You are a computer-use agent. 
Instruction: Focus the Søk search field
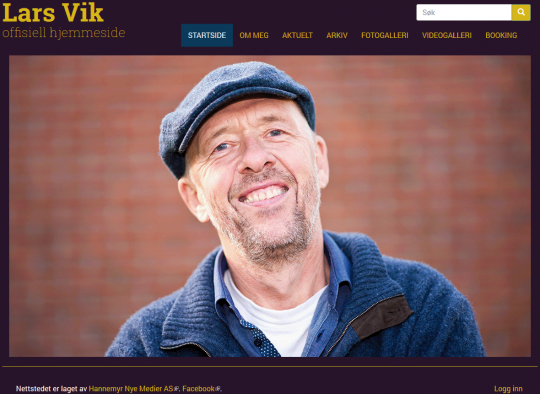pyautogui.click(x=464, y=12)
